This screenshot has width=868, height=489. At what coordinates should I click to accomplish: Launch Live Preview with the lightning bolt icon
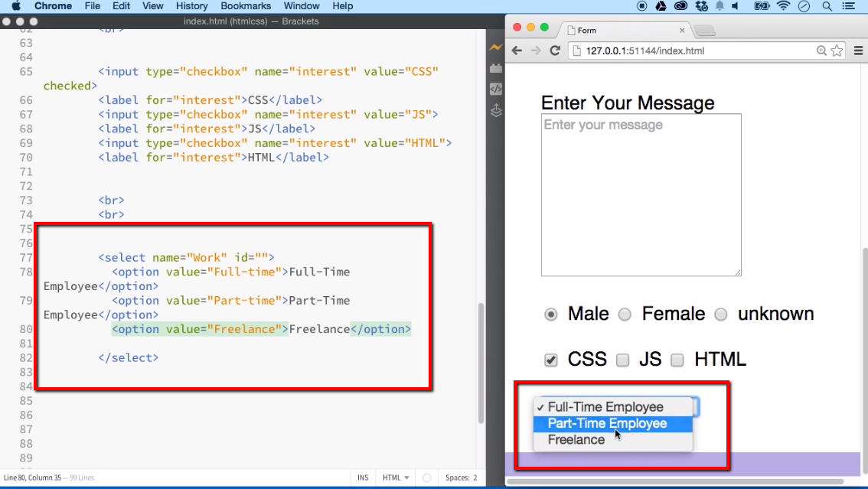[496, 47]
